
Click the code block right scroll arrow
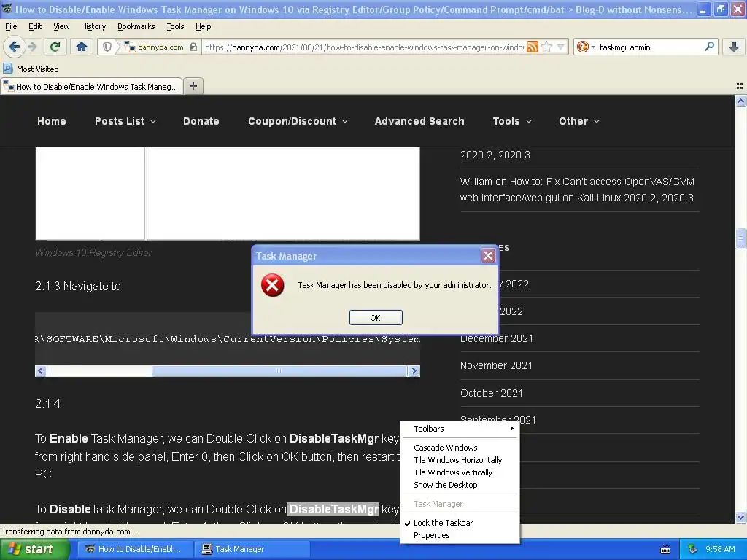point(414,370)
